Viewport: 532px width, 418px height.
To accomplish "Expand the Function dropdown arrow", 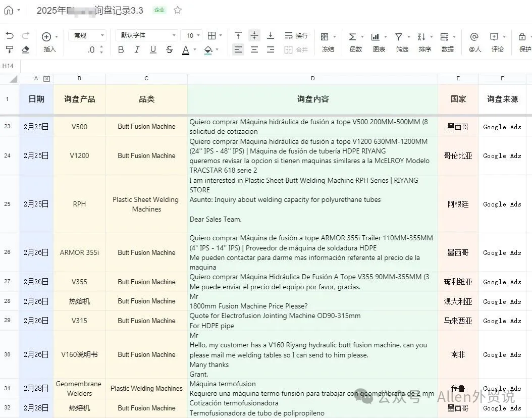I will [x=362, y=36].
